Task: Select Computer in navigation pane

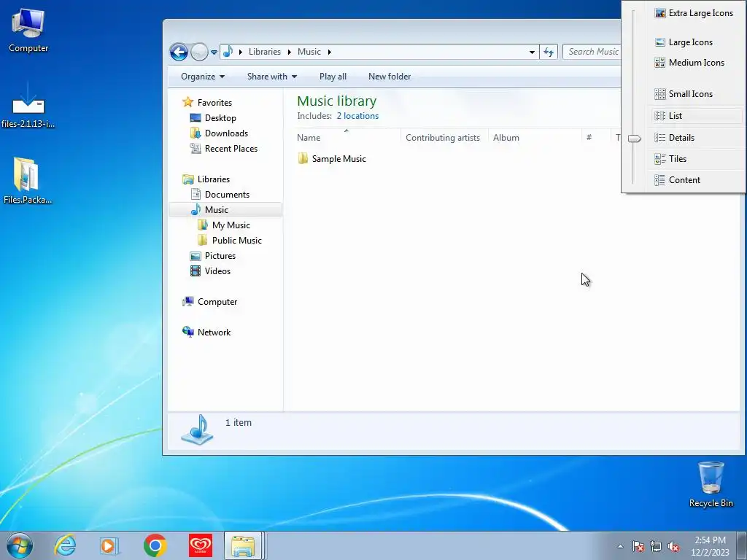Action: 217,302
